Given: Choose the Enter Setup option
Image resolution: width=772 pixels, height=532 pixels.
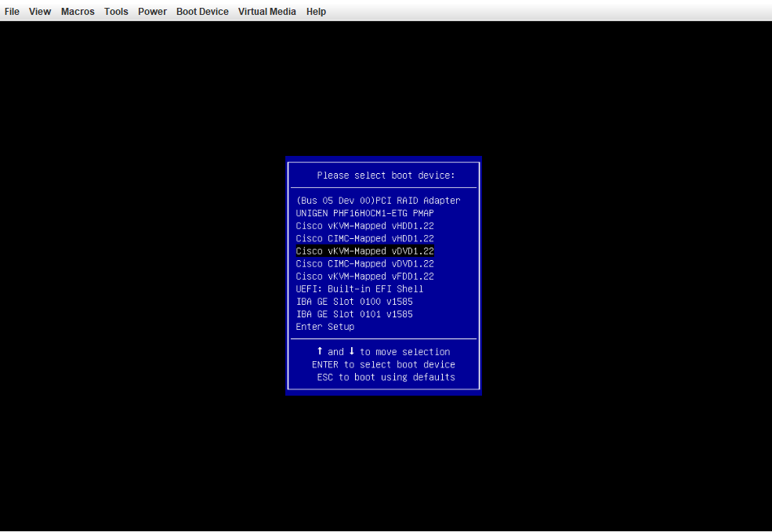Looking at the screenshot, I should click(325, 327).
